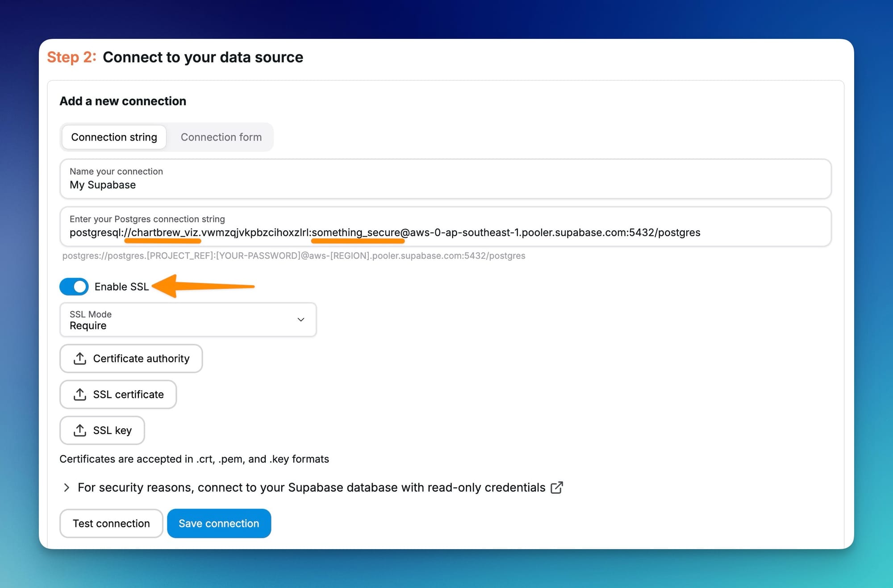Choose the SSL certificate upload button
The image size is (893, 588).
[x=118, y=395]
